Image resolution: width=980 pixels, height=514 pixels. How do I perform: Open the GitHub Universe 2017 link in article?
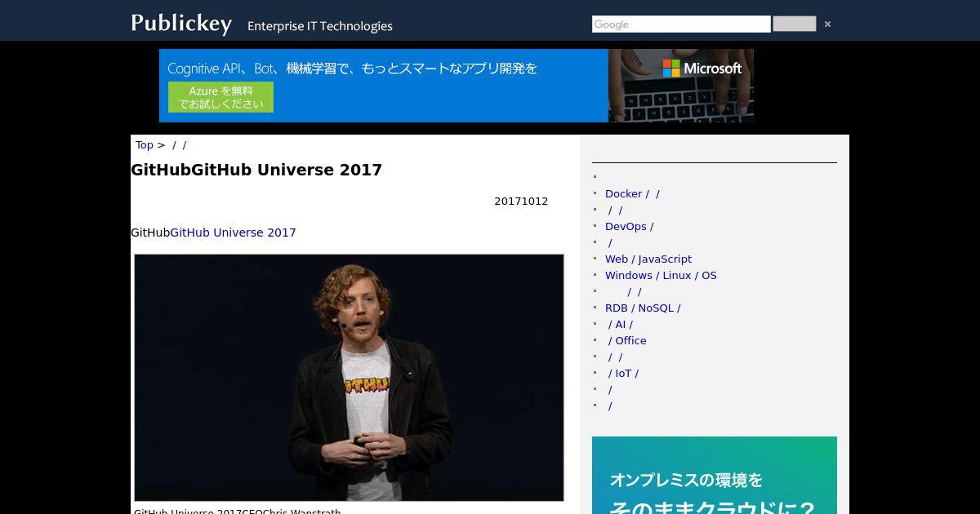(233, 233)
